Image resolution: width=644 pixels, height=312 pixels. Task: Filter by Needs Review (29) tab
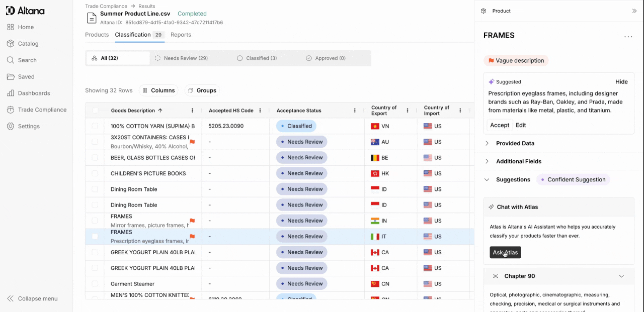181,58
